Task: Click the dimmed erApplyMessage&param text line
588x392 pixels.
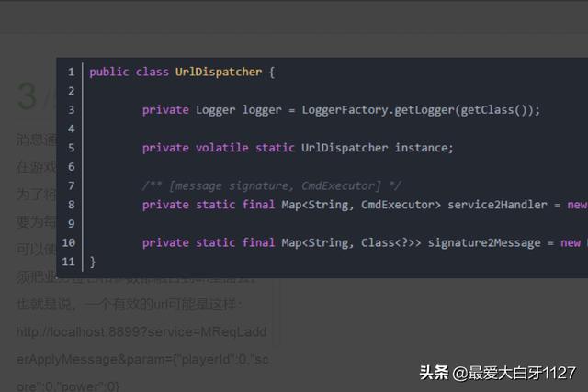Action: pos(142,359)
